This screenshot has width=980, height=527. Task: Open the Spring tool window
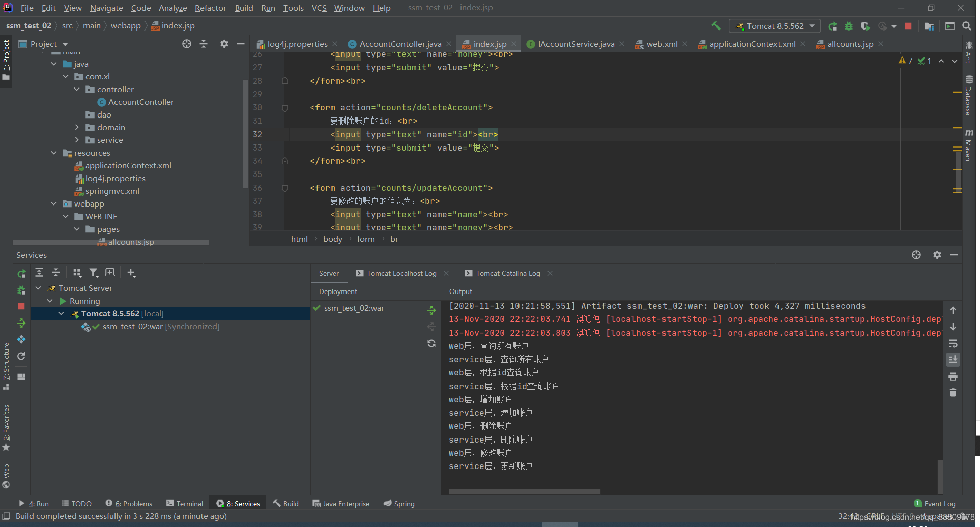[x=399, y=504]
